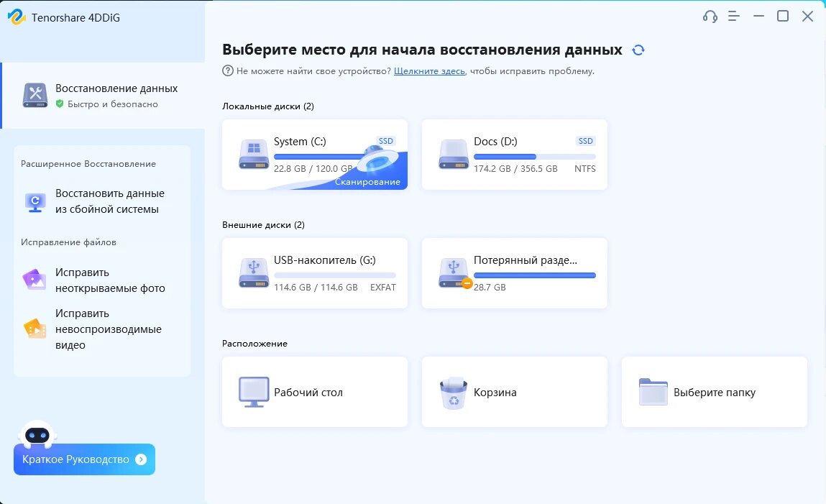Click Быстро и безопасно subtitle text

pos(113,104)
